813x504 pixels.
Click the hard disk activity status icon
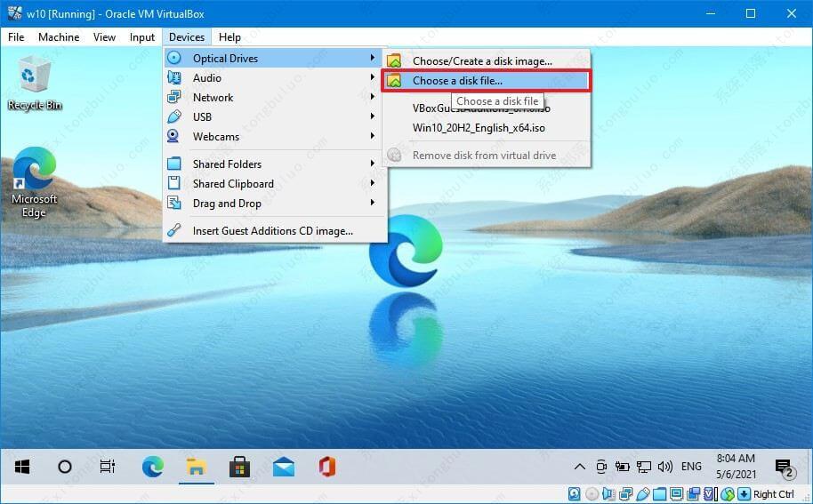tap(576, 494)
